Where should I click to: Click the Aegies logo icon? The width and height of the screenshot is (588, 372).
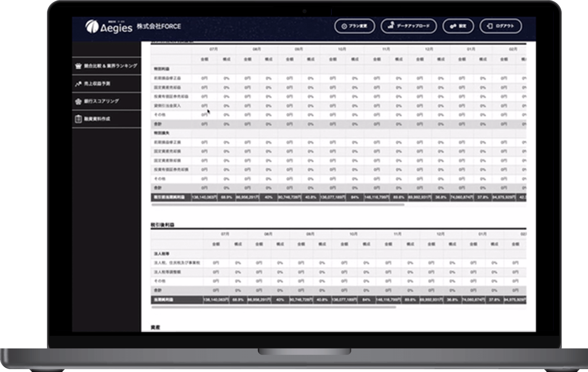(x=92, y=26)
